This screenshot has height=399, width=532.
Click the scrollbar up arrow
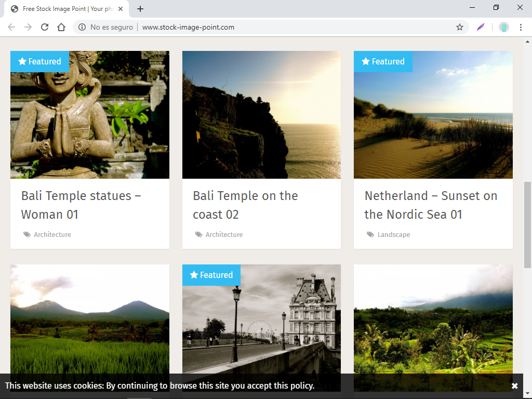pyautogui.click(x=527, y=42)
